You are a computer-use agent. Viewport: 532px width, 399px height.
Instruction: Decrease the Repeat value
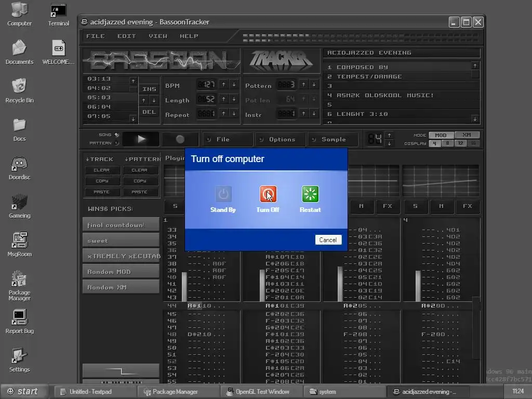tap(234, 114)
